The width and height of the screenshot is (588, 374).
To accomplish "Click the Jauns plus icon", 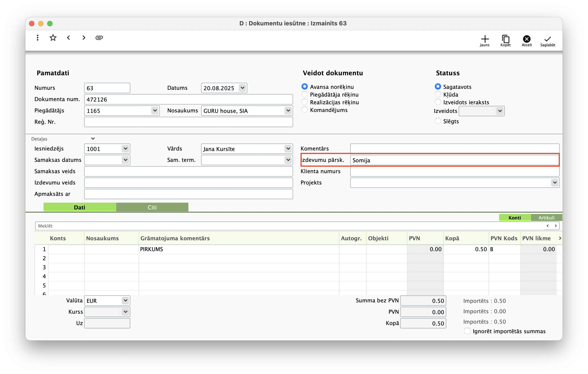I will tap(485, 39).
